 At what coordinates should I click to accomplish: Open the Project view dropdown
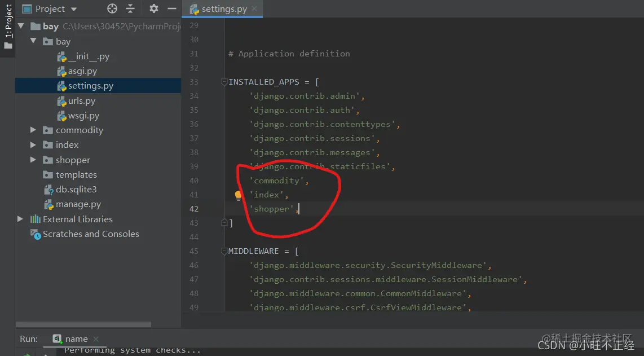74,9
